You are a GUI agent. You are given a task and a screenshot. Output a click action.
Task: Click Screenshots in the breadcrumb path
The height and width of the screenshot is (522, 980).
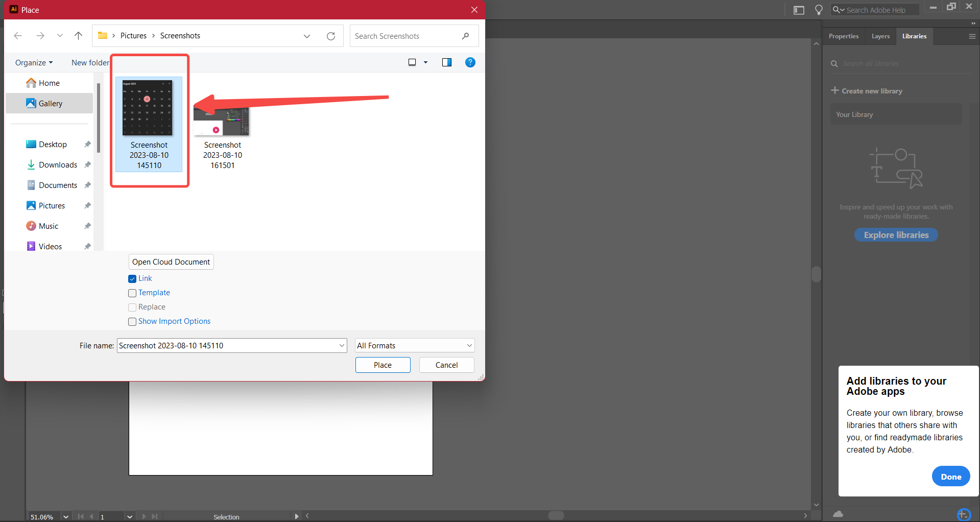[180, 36]
